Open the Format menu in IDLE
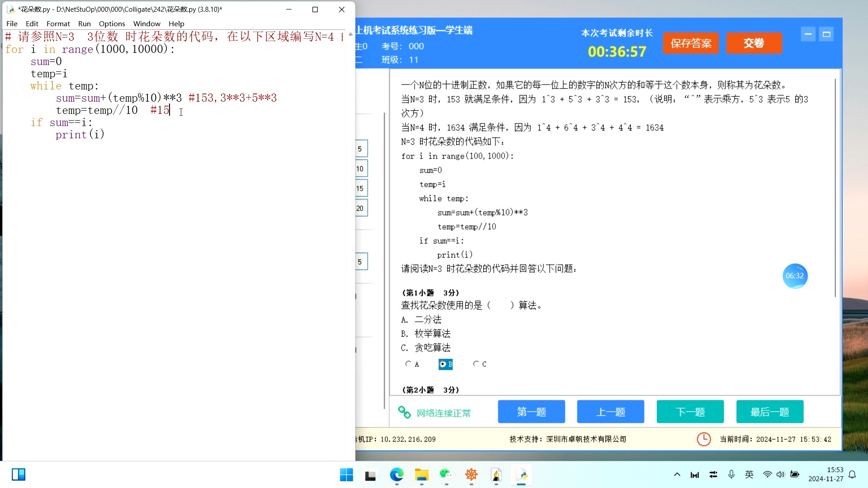The image size is (868, 488). 58,23
